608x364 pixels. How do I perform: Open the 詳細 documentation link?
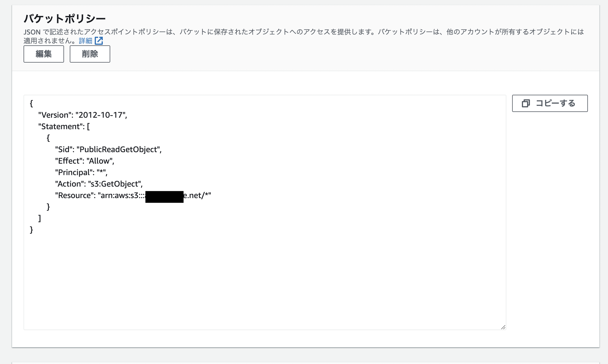click(85, 40)
